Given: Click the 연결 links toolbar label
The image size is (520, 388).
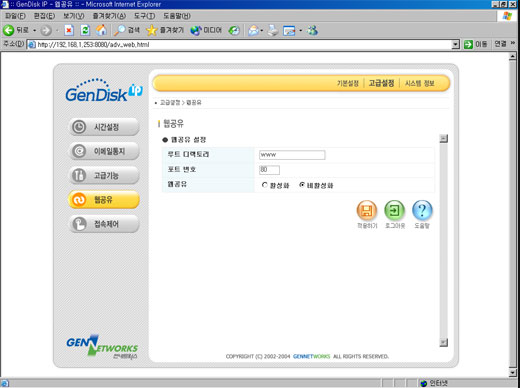Looking at the screenshot, I should [500, 44].
